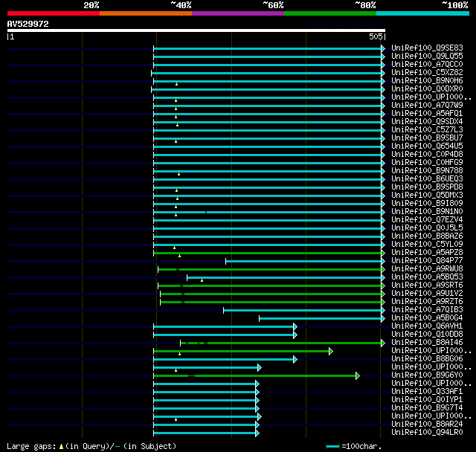Screen dimensions: 476x452
Task: Click the UniRef100_Q10DD8 label
Action: pyautogui.click(x=427, y=335)
